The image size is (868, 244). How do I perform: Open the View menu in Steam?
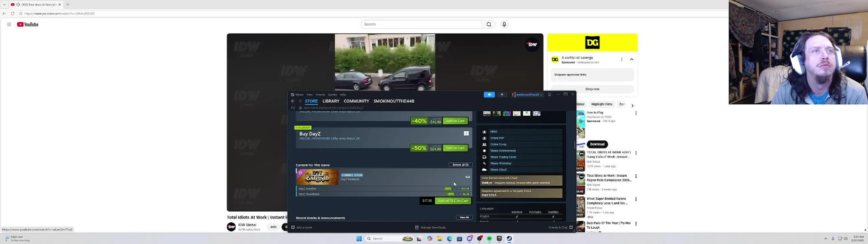coord(310,95)
